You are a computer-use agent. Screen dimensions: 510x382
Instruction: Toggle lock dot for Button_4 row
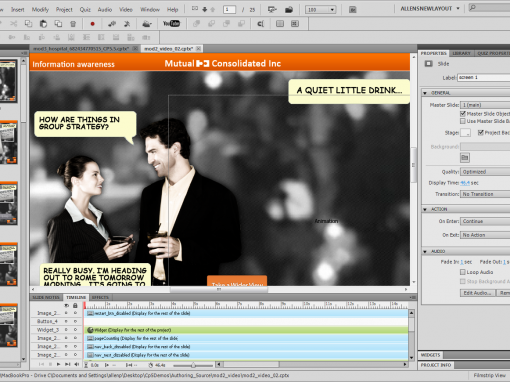click(x=75, y=321)
